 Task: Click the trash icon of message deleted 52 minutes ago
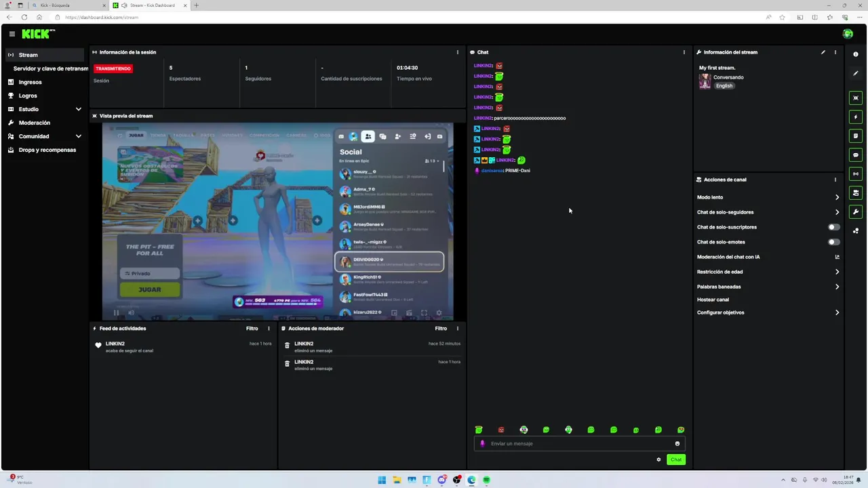click(287, 346)
